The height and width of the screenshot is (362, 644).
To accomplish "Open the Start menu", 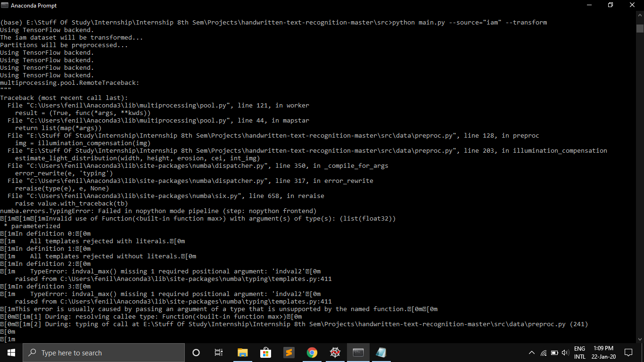I will click(10, 352).
